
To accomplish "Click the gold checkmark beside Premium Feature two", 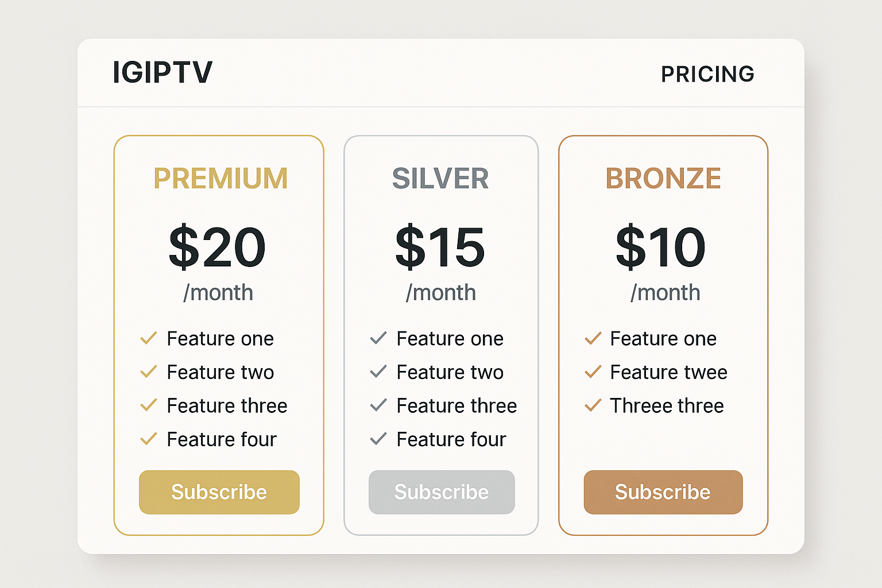I will tap(149, 372).
